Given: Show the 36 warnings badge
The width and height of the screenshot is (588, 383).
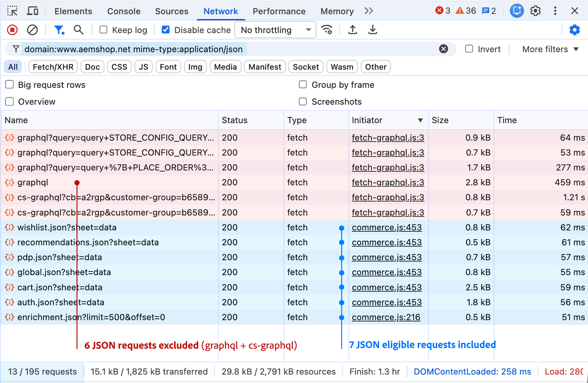Looking at the screenshot, I should click(466, 11).
